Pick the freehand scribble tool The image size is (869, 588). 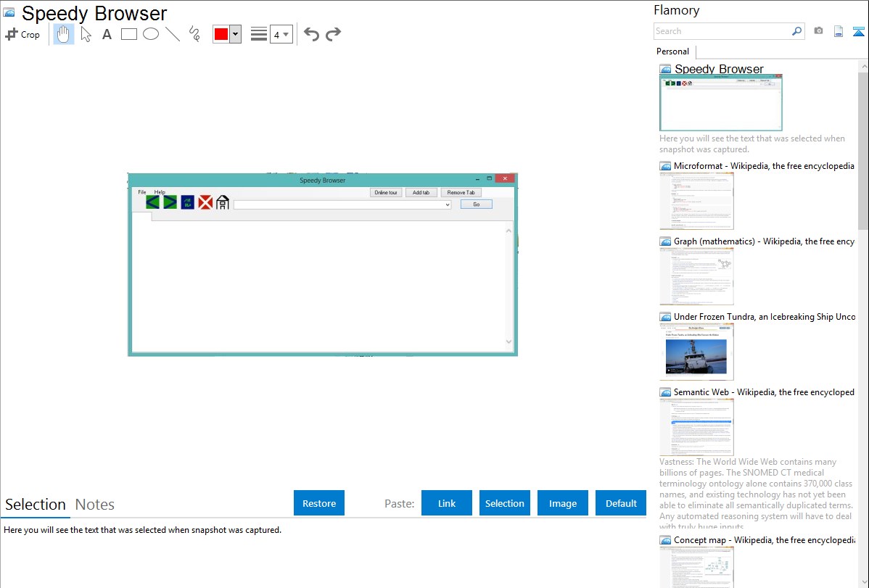194,34
